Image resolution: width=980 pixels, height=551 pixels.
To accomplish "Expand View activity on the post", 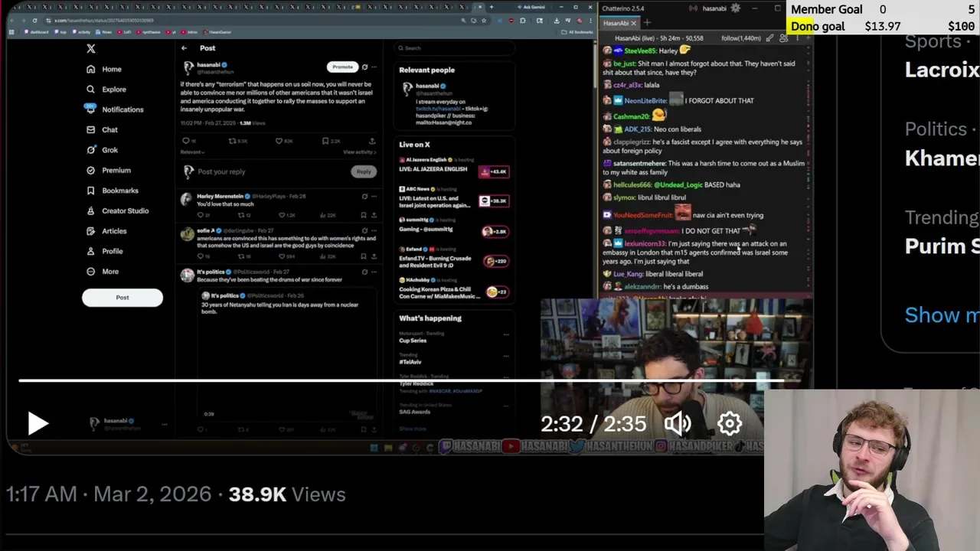I will [x=359, y=152].
